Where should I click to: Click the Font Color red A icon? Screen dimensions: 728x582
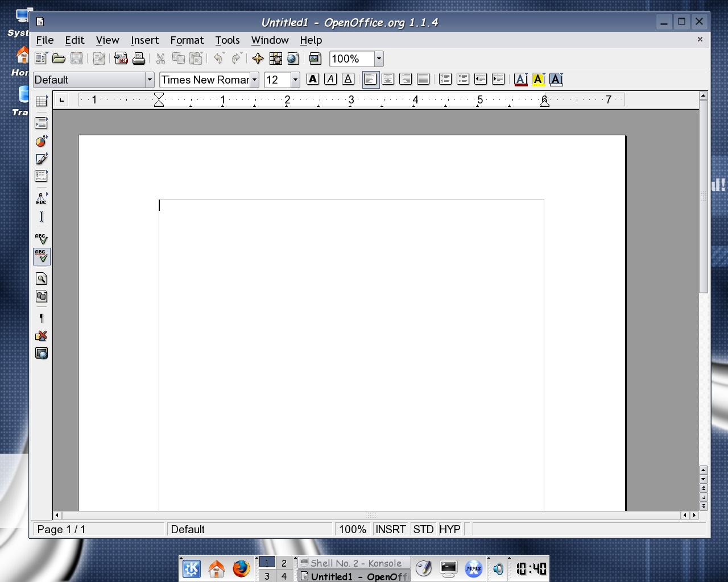click(x=520, y=80)
